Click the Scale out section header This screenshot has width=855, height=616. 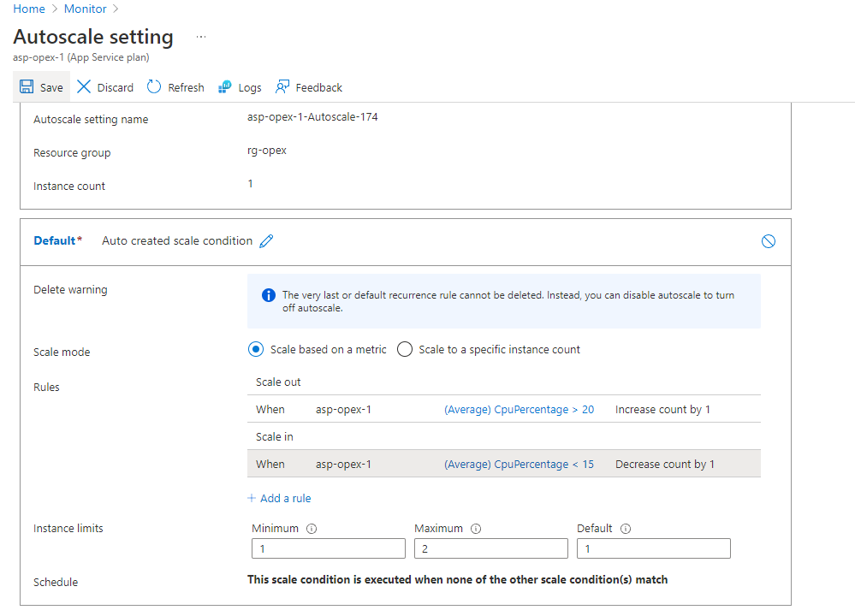tap(278, 382)
